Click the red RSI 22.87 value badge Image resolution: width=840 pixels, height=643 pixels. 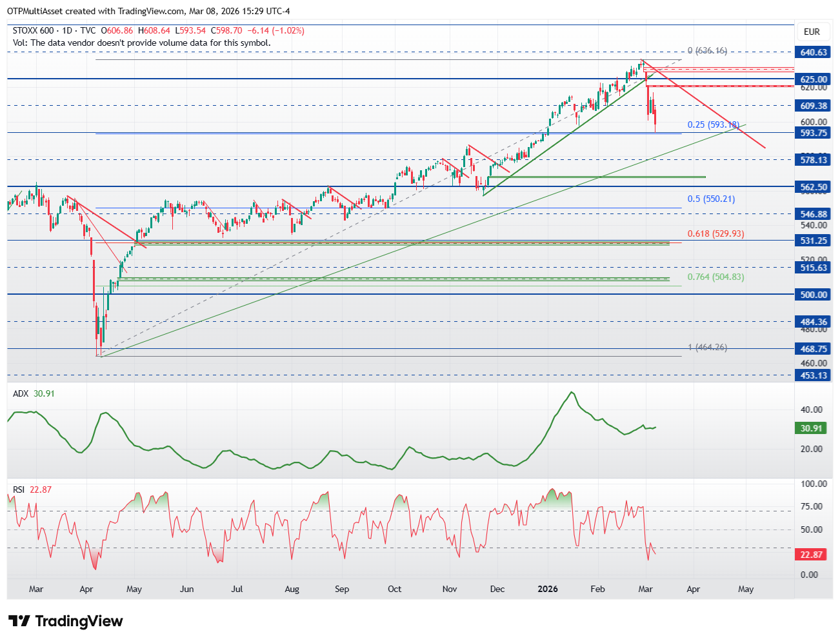tap(812, 555)
